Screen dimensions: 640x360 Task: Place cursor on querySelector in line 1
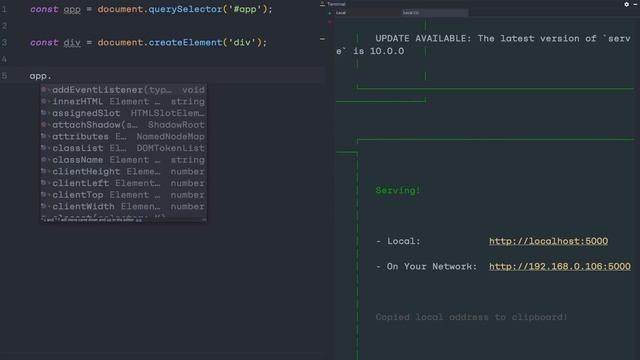coord(185,9)
